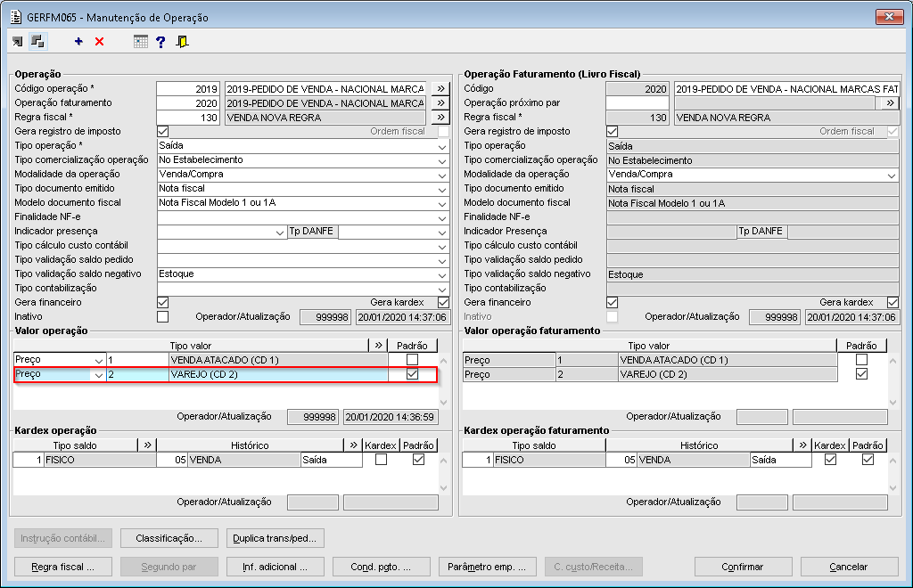Select VENDA ATACADO (CD 1) cell in Valor operação

pos(278,360)
